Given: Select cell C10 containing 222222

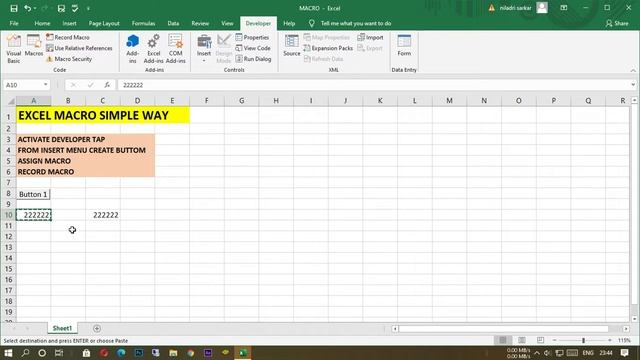Looking at the screenshot, I should click(x=103, y=215).
